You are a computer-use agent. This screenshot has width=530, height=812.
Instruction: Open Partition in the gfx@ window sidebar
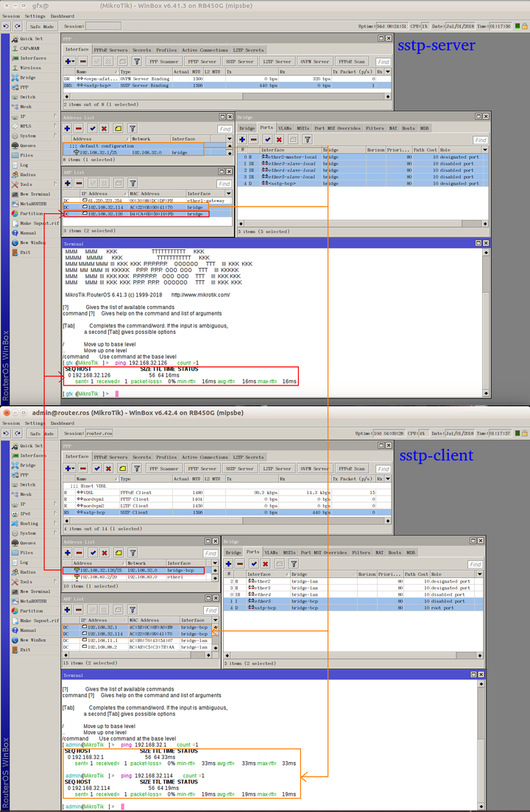(x=31, y=213)
